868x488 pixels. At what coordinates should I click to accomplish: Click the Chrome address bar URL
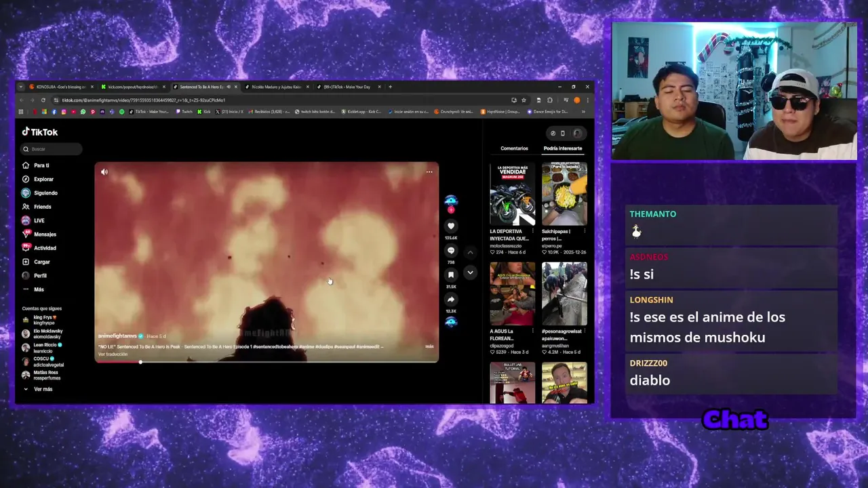point(144,100)
